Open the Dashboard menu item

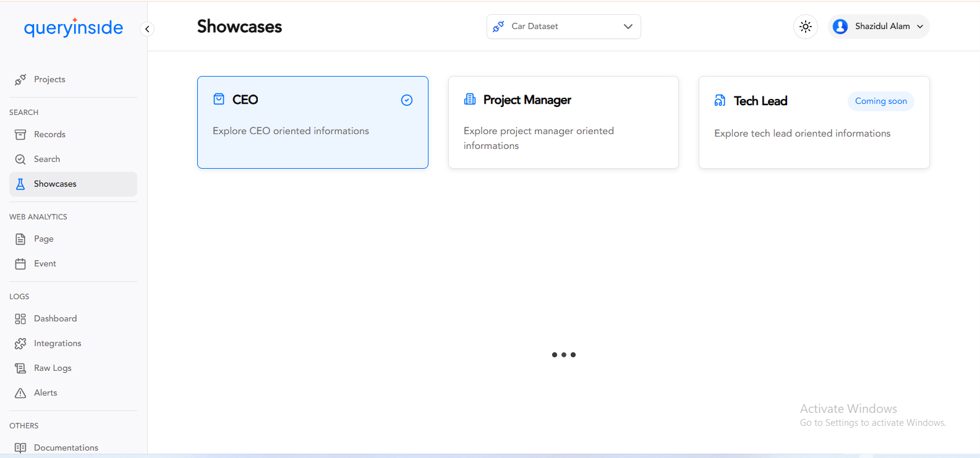55,319
